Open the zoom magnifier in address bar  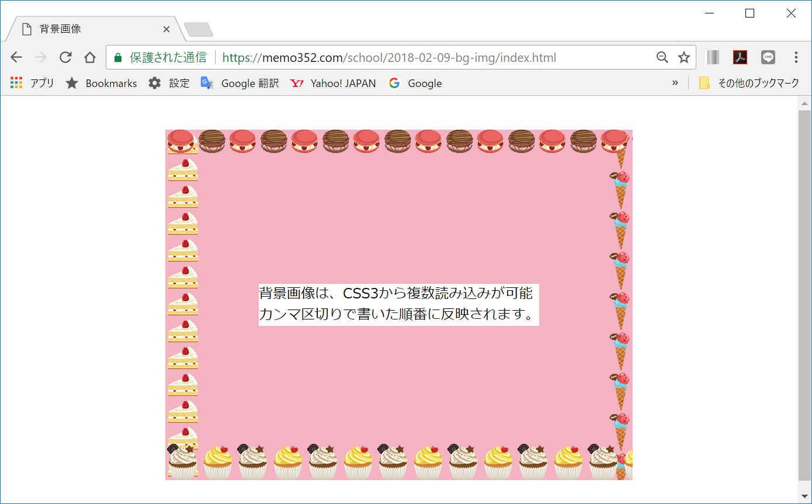(x=662, y=57)
